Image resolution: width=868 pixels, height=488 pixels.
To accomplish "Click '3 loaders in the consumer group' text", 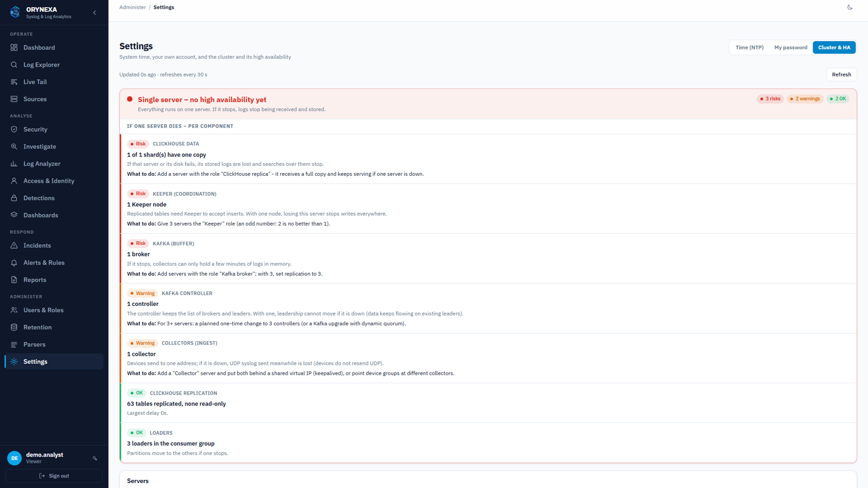I will click(171, 444).
